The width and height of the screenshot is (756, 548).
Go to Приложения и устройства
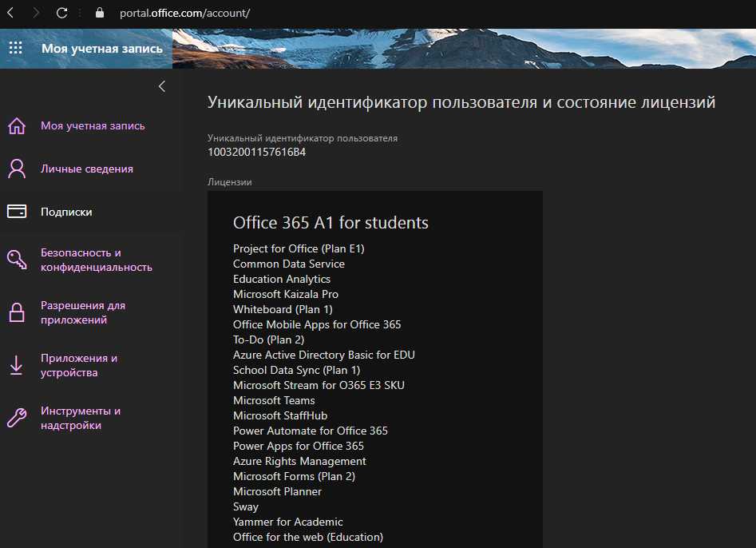(78, 365)
